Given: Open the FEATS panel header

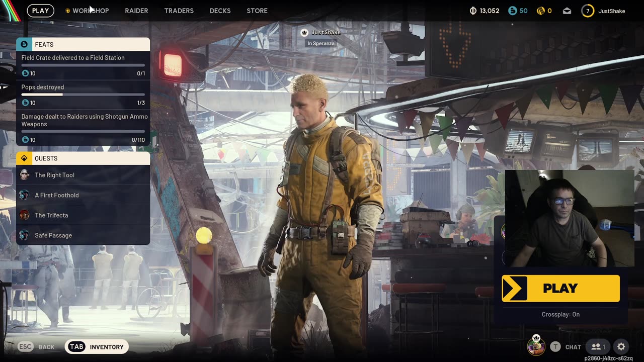Looking at the screenshot, I should (x=83, y=44).
